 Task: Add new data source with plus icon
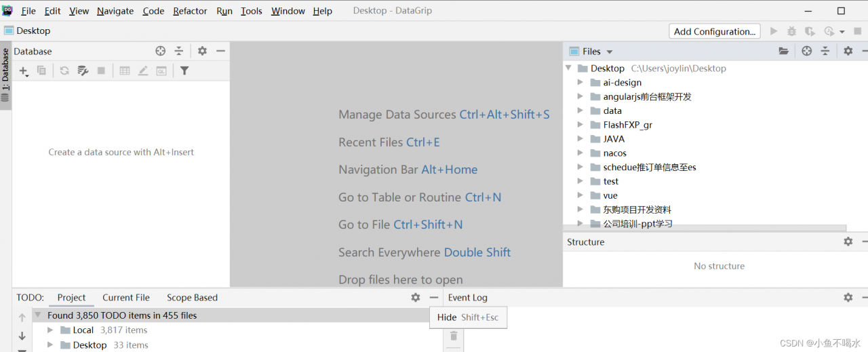[x=24, y=71]
